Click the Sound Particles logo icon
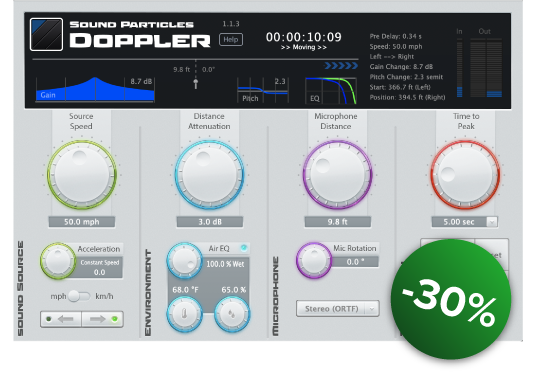The image size is (536, 372). pos(46,35)
